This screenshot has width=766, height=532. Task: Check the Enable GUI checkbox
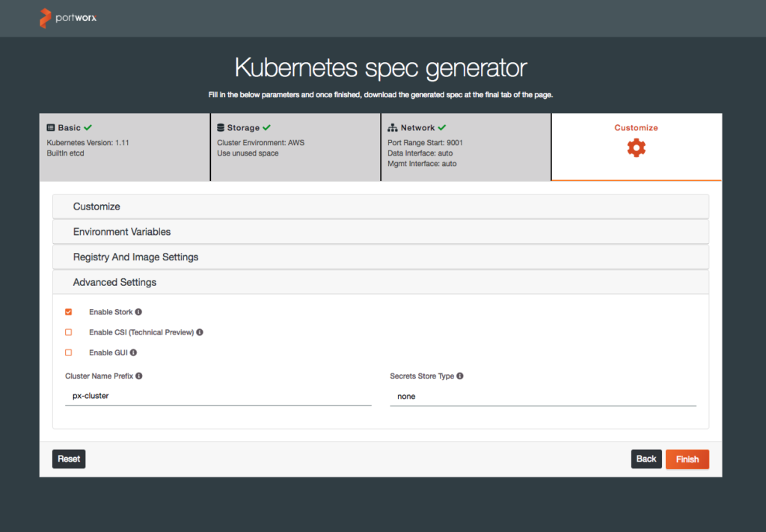(69, 352)
